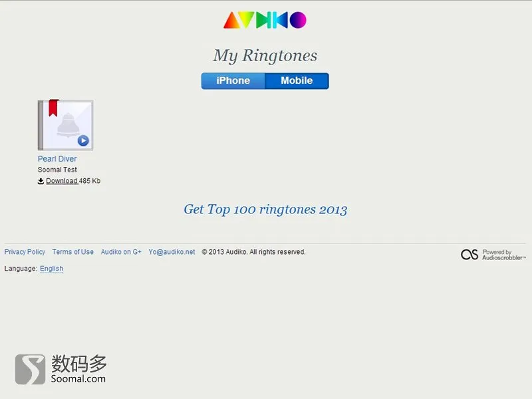Select the Soomal Test artist text

pyautogui.click(x=57, y=170)
